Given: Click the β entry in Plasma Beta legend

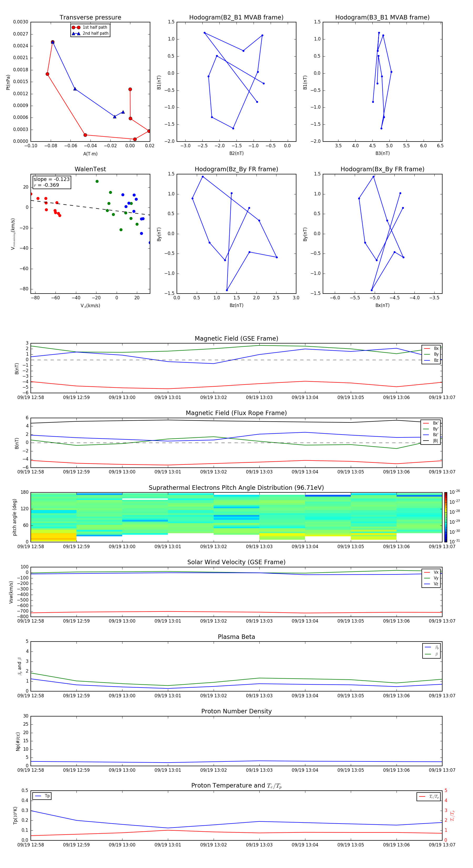Looking at the screenshot, I should coord(431,654).
